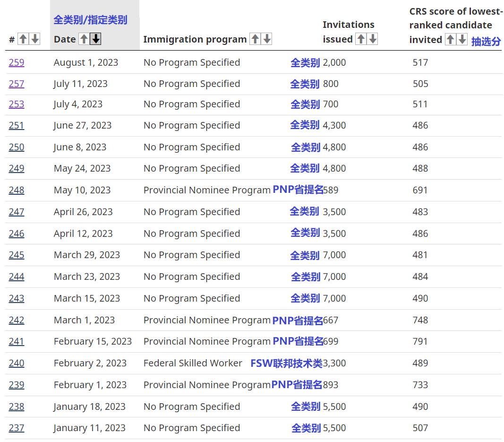Open draw round 241 link
This screenshot has height=442, width=504.
coord(17,341)
